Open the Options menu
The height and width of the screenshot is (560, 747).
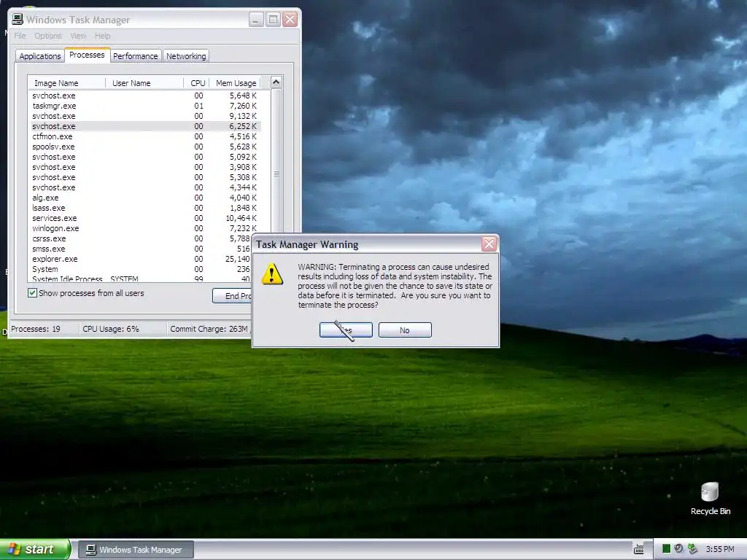(x=48, y=36)
